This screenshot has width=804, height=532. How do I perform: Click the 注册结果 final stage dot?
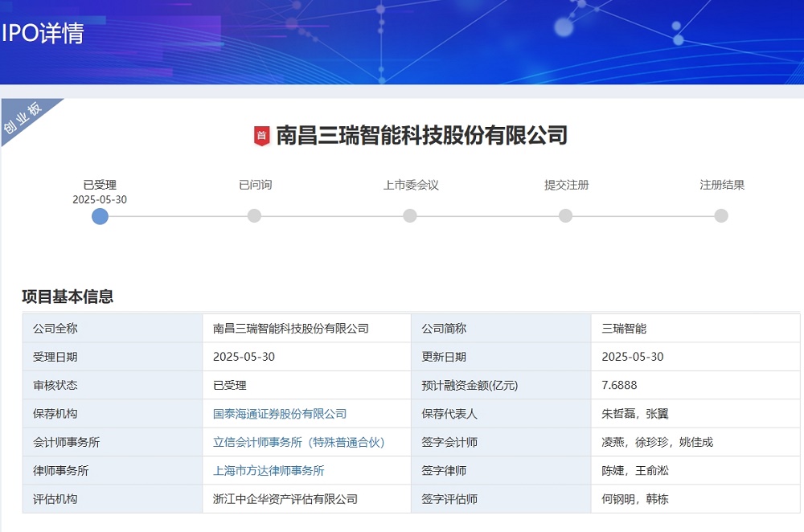(720, 215)
